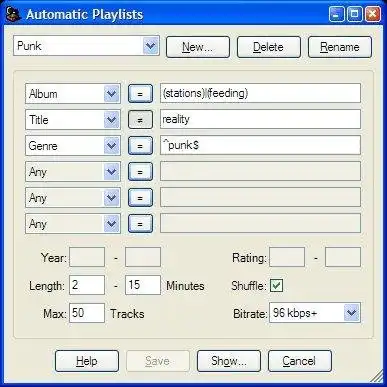Click the Help button
This screenshot has width=387, height=387.
87,361
